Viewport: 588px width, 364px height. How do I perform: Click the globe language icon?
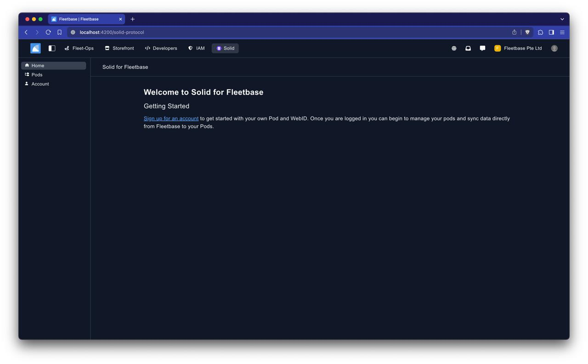tap(454, 48)
